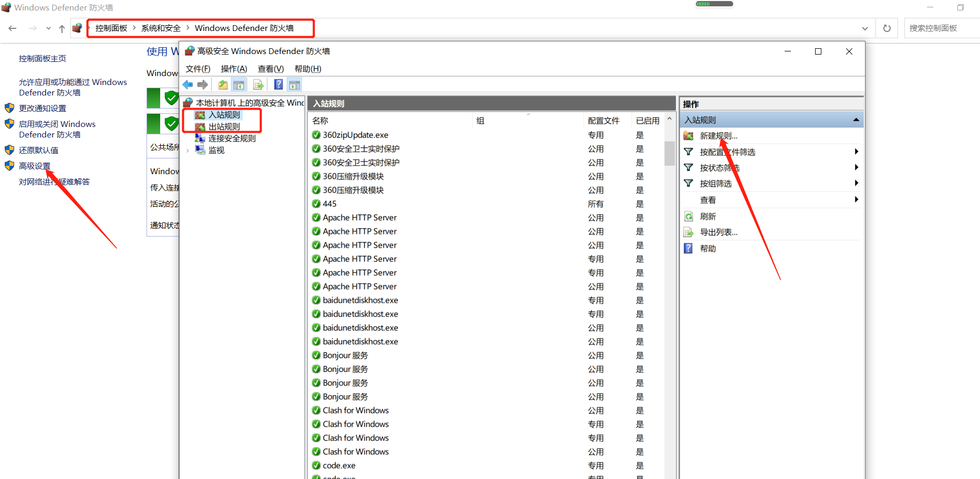Open the address bar history dropdown
The width and height of the screenshot is (980, 479).
(865, 28)
